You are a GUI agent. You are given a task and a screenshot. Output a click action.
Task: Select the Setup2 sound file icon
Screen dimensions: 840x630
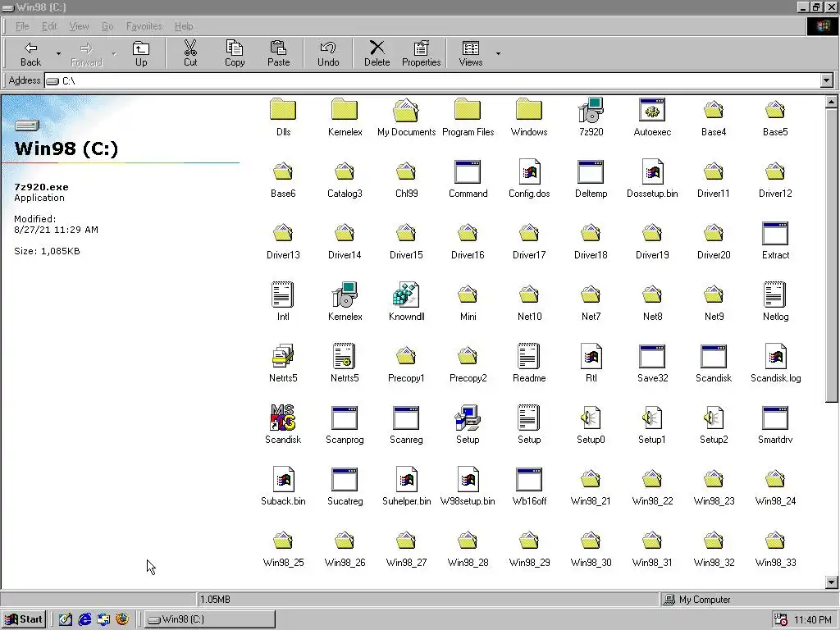pos(714,418)
